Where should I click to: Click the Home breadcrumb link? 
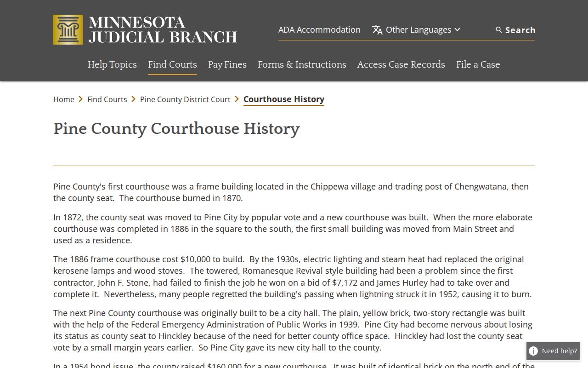coord(64,99)
